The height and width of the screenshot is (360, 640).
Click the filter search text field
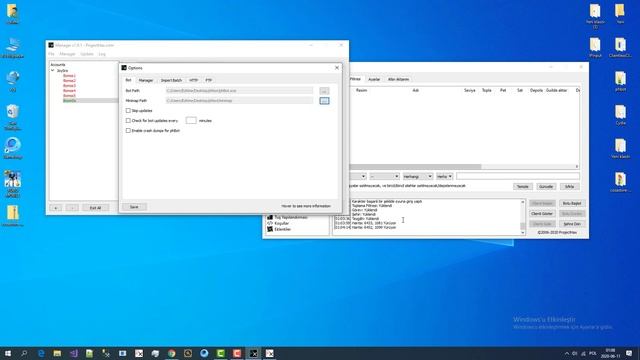[518, 176]
